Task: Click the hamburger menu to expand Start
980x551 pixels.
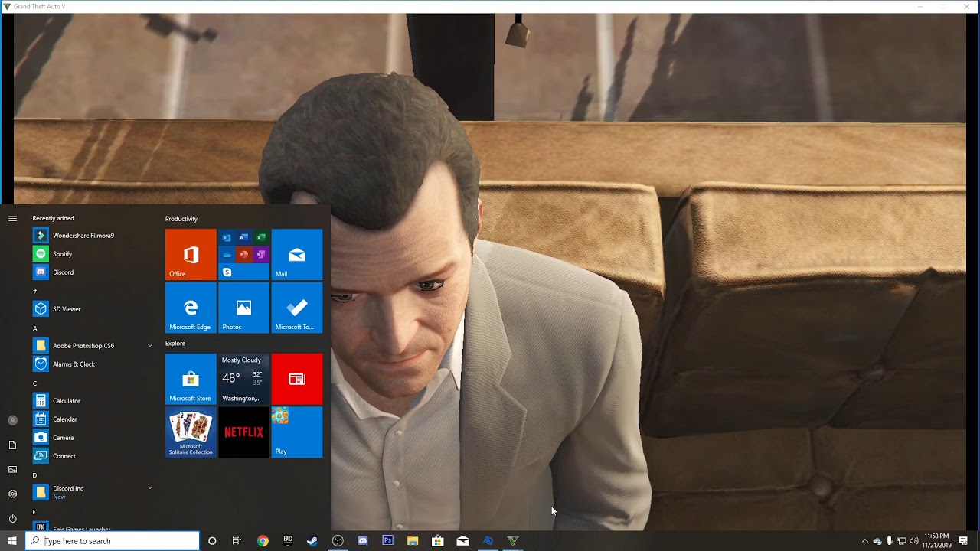Action: tap(12, 219)
